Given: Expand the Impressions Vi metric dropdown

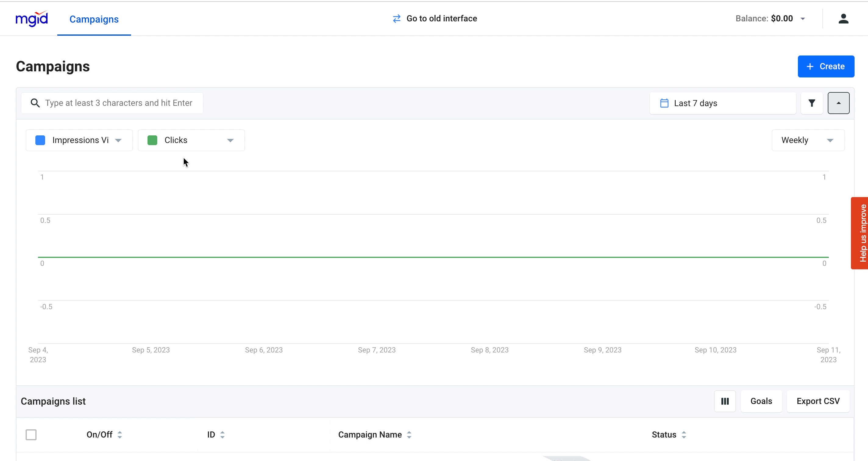Looking at the screenshot, I should point(118,140).
